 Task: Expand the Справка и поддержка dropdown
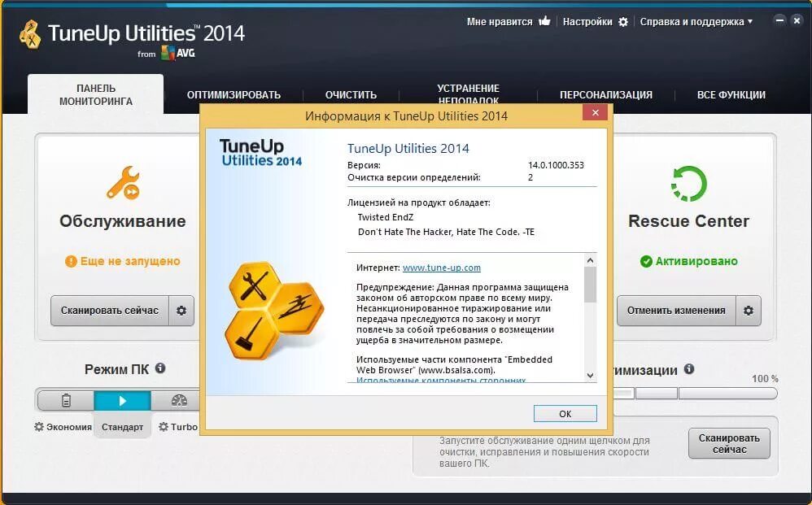click(696, 22)
